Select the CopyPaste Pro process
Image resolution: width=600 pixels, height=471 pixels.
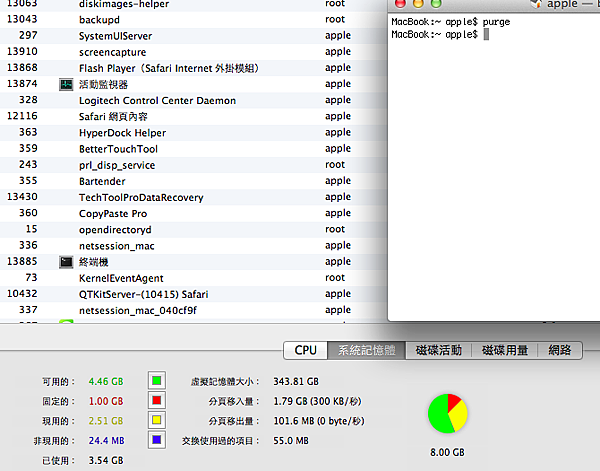pos(193,213)
